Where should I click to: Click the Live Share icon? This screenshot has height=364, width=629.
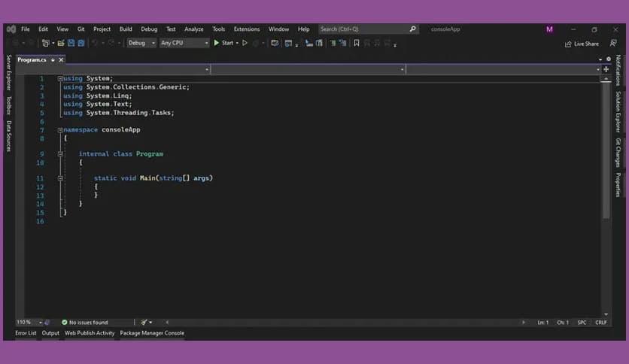(x=568, y=44)
